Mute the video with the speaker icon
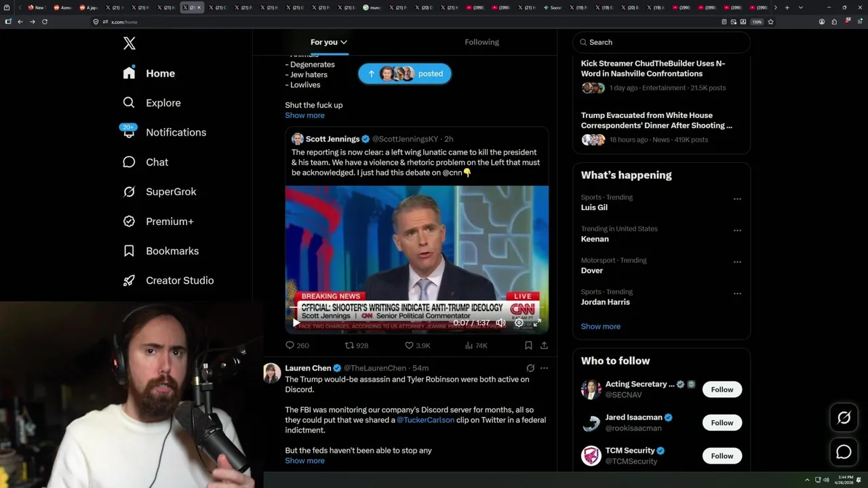Screen dimensions: 868x488 coord(500,323)
